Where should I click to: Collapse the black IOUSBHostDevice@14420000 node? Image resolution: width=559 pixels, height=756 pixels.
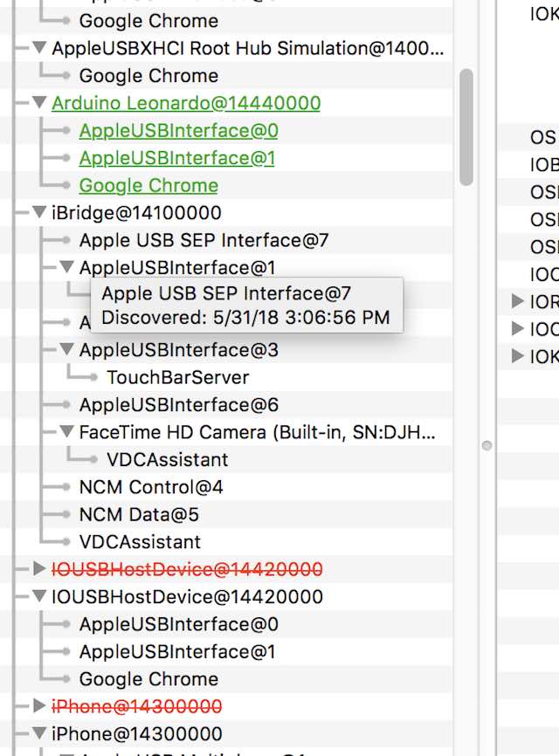pos(39,596)
